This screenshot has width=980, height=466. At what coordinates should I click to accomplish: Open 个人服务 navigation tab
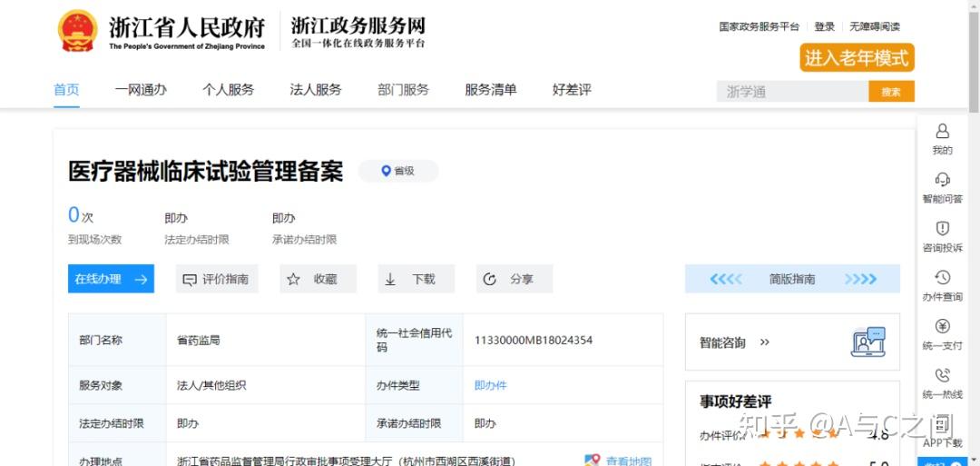(x=228, y=90)
